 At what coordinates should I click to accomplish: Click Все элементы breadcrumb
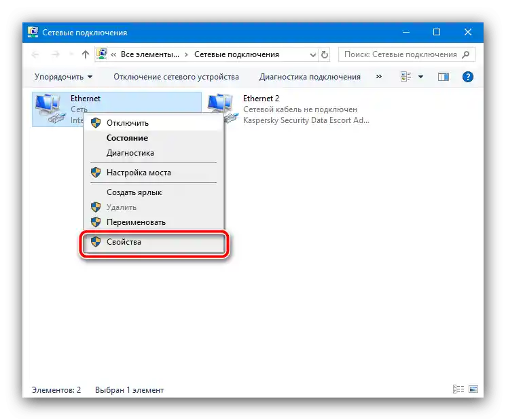pyautogui.click(x=150, y=54)
